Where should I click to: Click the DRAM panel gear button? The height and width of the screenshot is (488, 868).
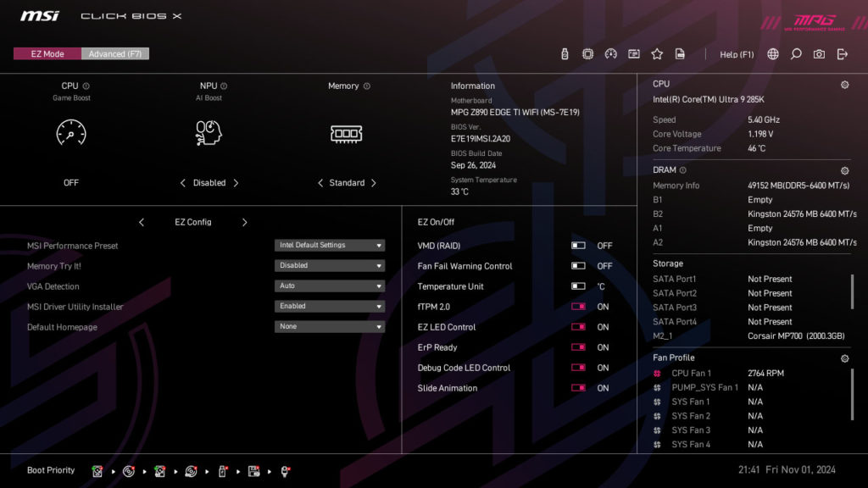click(x=844, y=169)
